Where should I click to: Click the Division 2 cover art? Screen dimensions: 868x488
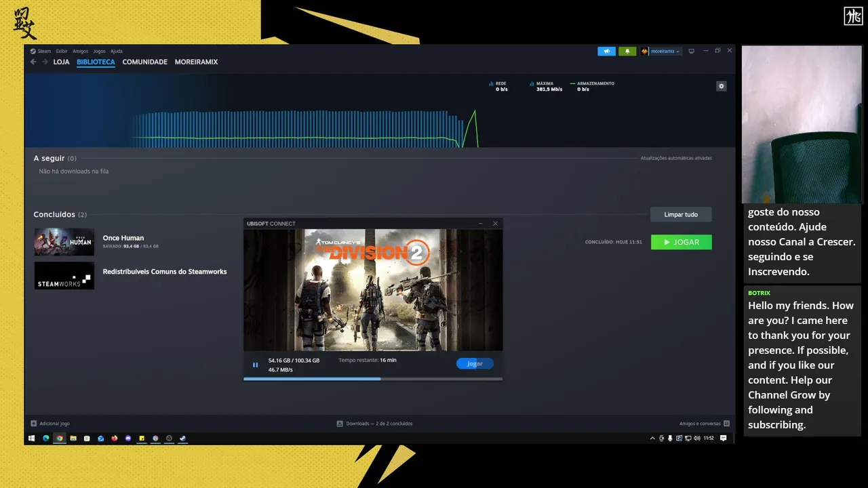click(x=373, y=289)
